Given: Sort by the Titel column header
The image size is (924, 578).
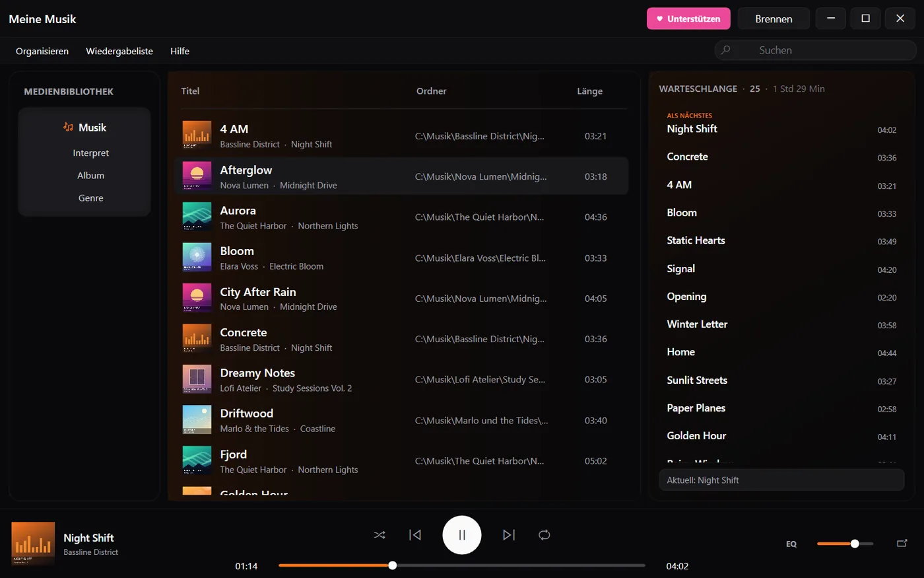Looking at the screenshot, I should [x=190, y=91].
